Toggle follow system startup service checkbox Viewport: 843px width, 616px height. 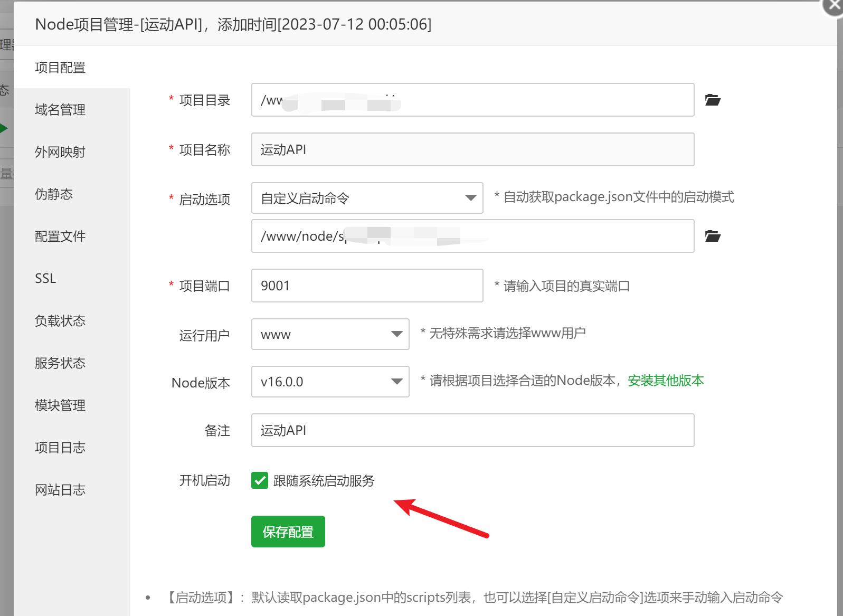coord(260,480)
